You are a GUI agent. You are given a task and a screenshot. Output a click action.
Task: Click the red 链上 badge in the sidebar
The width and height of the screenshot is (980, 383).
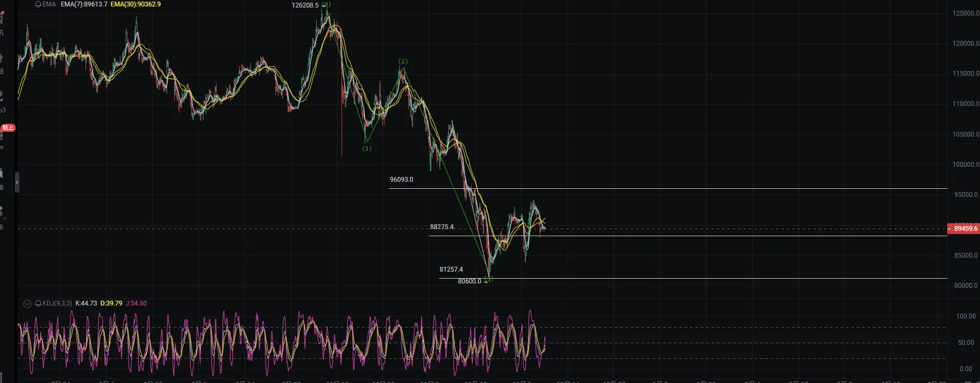8,128
